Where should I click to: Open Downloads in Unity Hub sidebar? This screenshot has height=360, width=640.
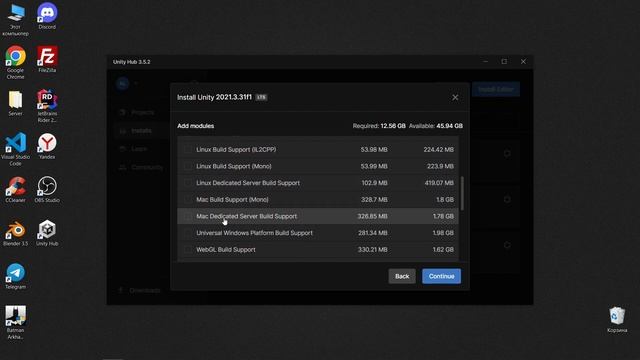point(140,290)
